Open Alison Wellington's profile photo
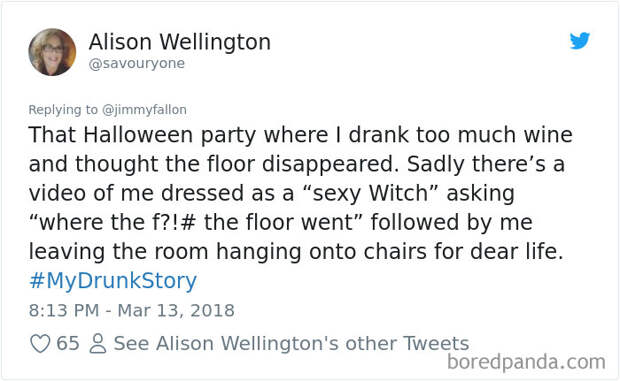Image resolution: width=620 pixels, height=381 pixels. point(52,52)
